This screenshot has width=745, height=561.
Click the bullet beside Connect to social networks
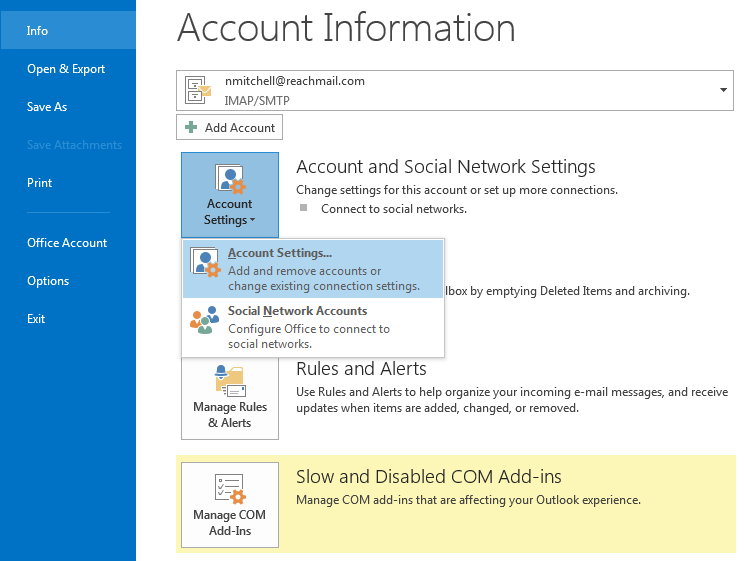click(x=304, y=208)
